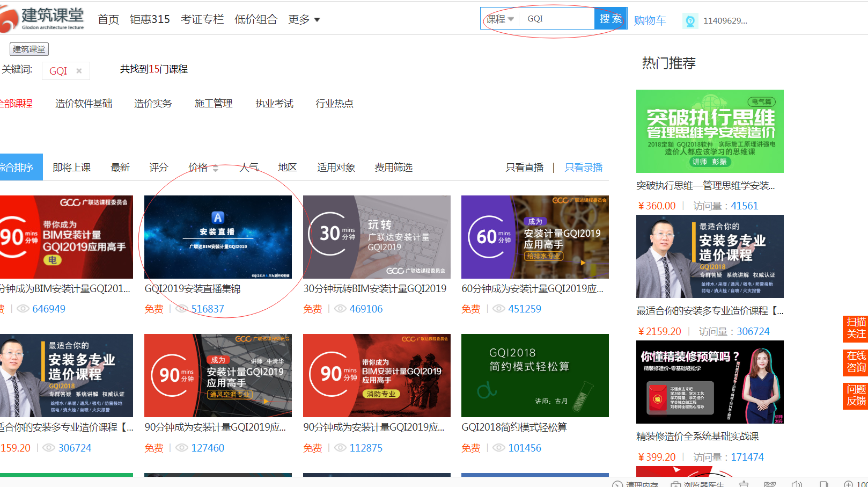Show only 只看录播 courses
The width and height of the screenshot is (868, 487).
pyautogui.click(x=584, y=168)
